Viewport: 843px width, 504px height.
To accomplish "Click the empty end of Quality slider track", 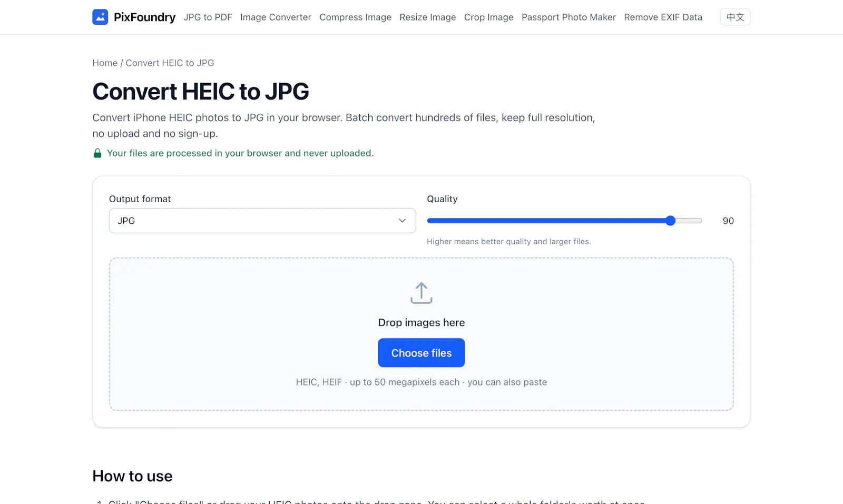I will pyautogui.click(x=689, y=221).
